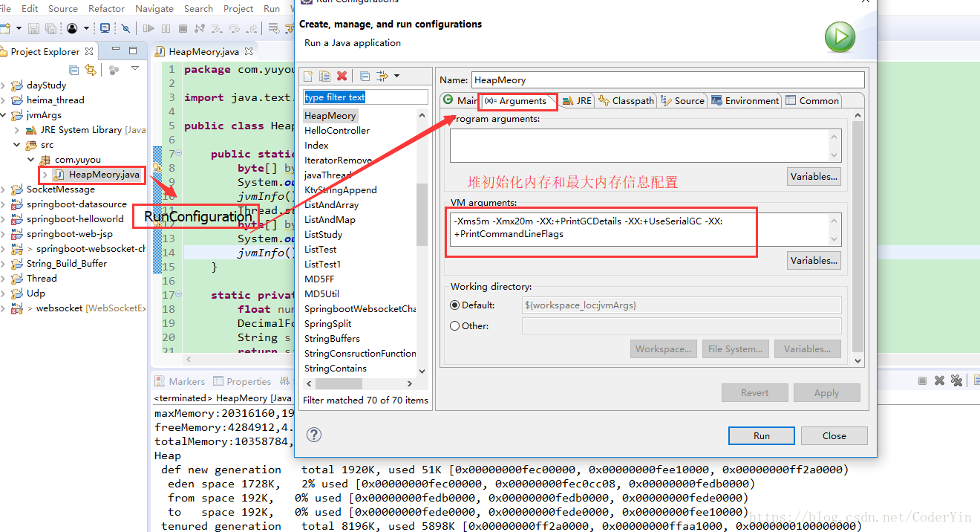Image resolution: width=980 pixels, height=532 pixels.
Task: Expand the dayStudy project
Action: coord(4,85)
